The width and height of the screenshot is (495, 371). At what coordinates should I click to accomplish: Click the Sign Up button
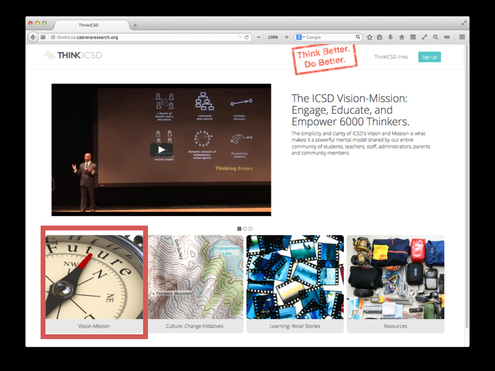pyautogui.click(x=429, y=57)
